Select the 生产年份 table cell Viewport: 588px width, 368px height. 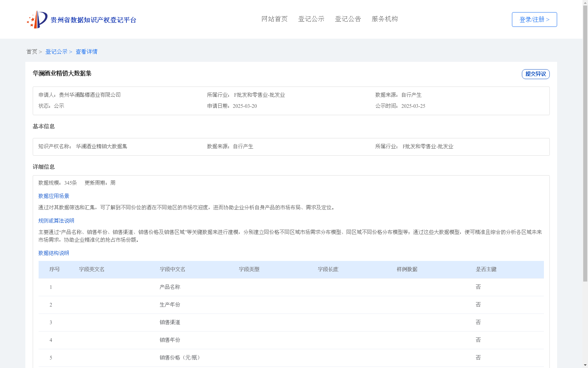pyautogui.click(x=170, y=305)
